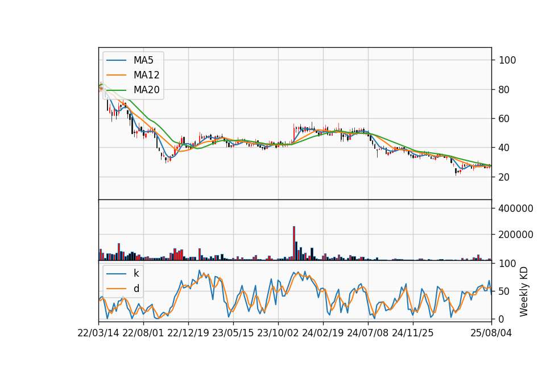Click the 24/07/08 date label
Image resolution: width=546 pixels, height=392 pixels.
(x=368, y=333)
